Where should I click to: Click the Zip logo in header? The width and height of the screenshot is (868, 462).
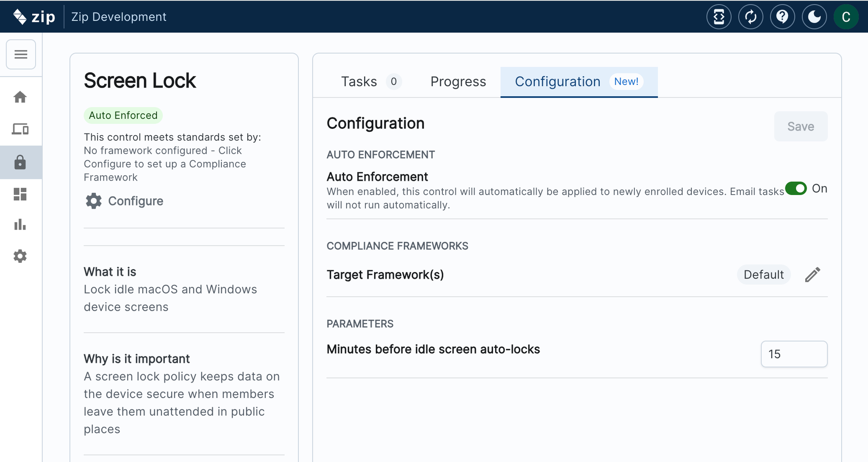click(34, 17)
